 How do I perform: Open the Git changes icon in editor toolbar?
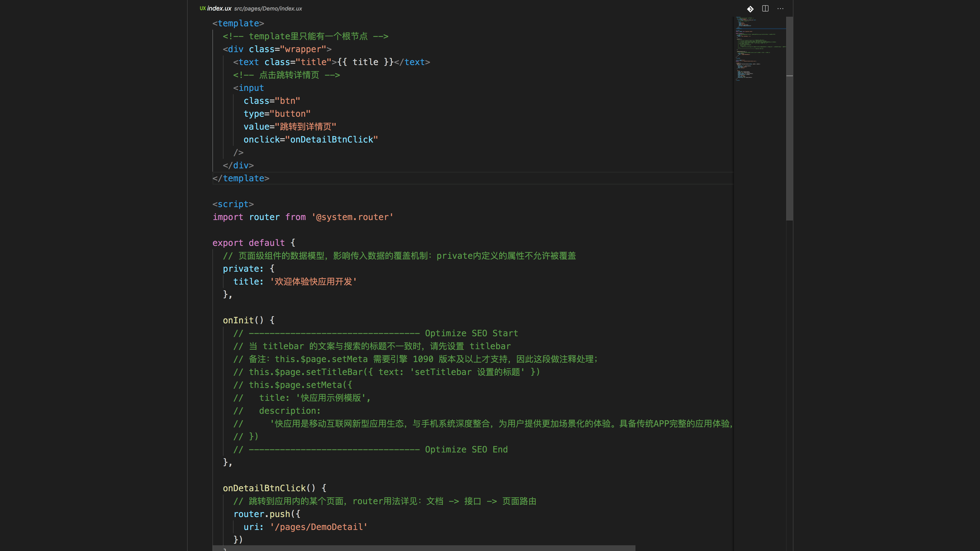coord(750,9)
